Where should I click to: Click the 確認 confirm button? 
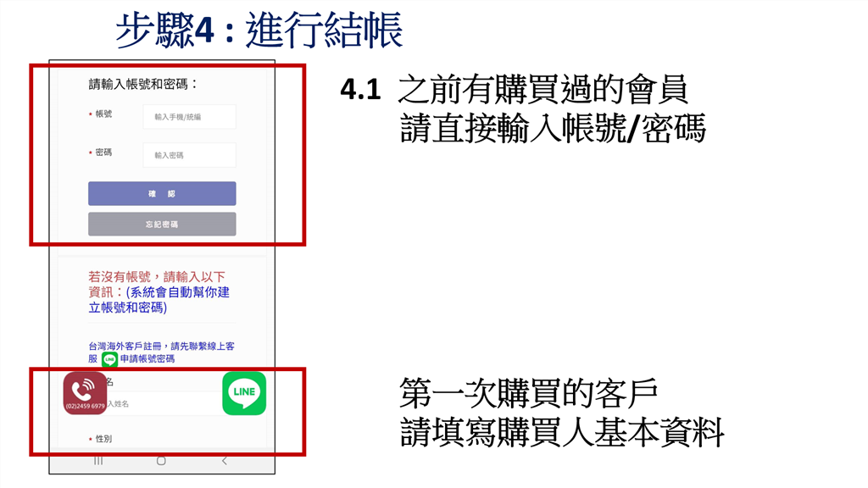pyautogui.click(x=162, y=194)
